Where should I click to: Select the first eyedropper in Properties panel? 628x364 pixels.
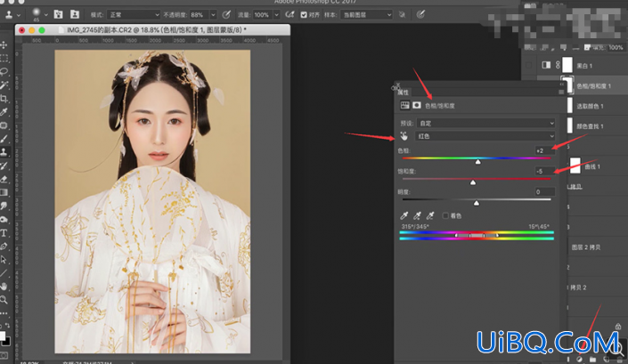(x=404, y=215)
